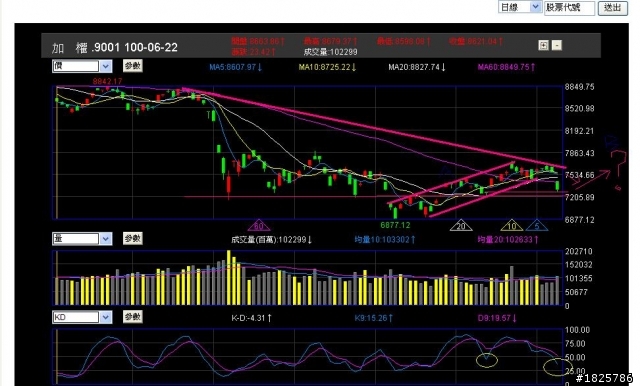Viewport: 640px width, 386px height.
Task: Click the 股票代號 stock code input field
Action: tap(569, 8)
